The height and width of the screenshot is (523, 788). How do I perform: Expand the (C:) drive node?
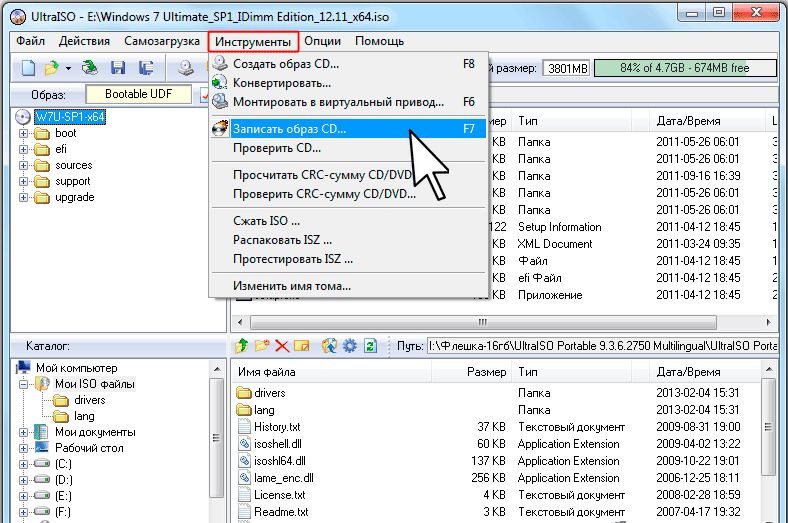click(23, 464)
